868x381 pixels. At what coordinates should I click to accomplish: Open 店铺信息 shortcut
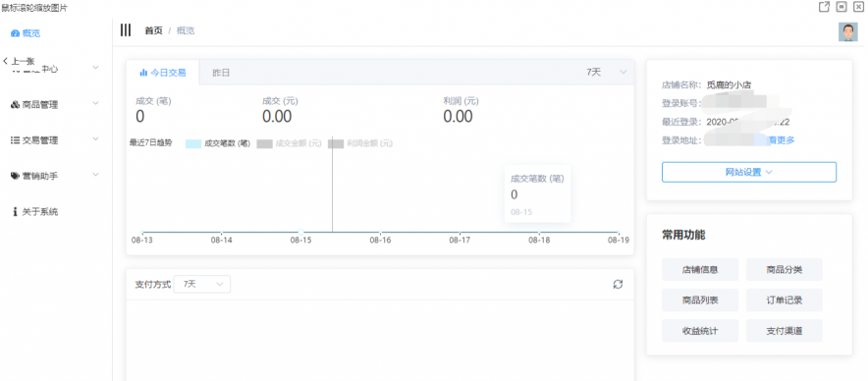[x=700, y=270]
